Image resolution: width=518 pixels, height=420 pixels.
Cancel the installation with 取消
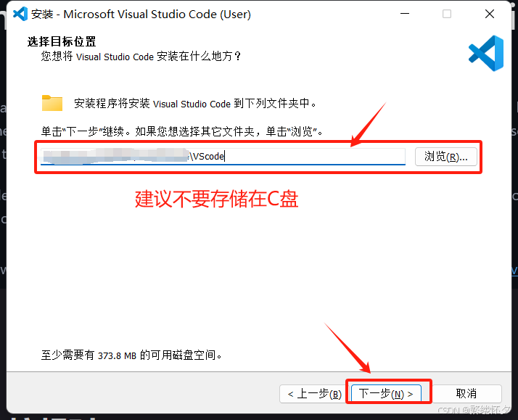point(466,394)
